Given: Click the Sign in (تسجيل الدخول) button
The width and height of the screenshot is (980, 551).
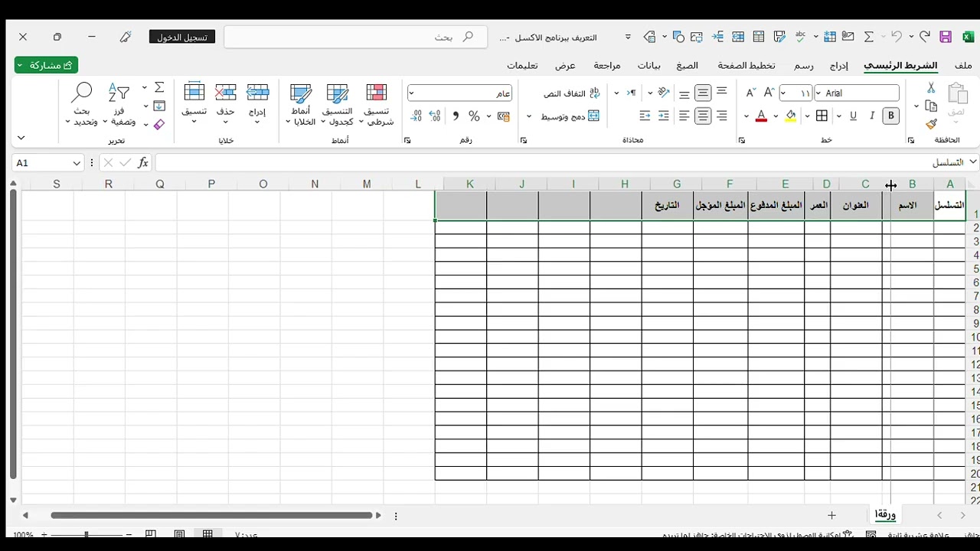Looking at the screenshot, I should pyautogui.click(x=182, y=37).
